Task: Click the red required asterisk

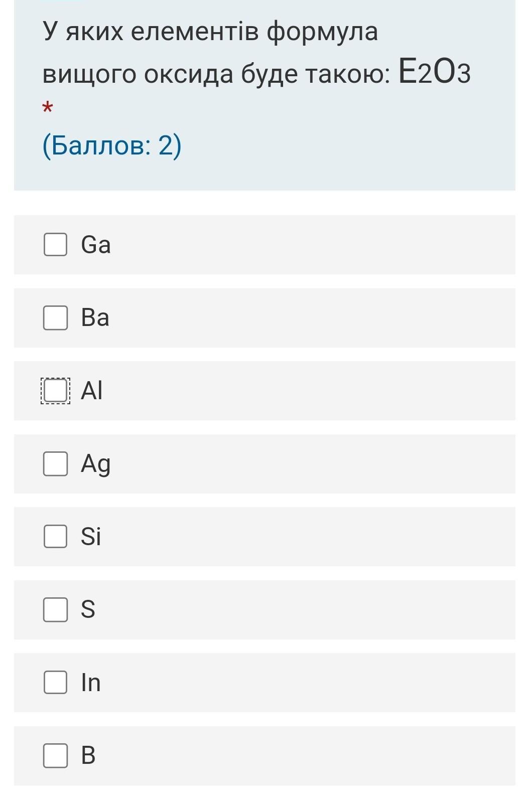Action: pos(48,107)
